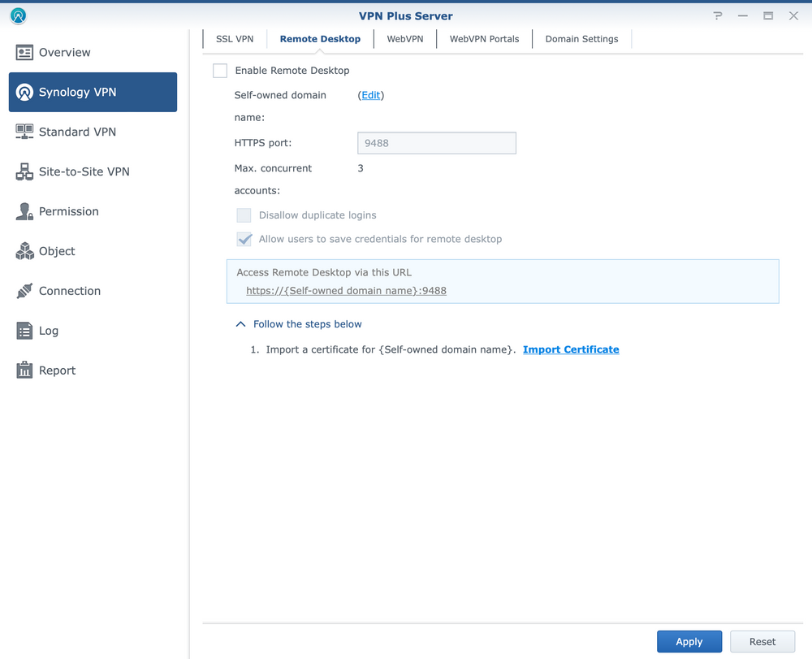Image resolution: width=812 pixels, height=659 pixels.
Task: Switch to the SSL VPN tab
Action: [235, 39]
